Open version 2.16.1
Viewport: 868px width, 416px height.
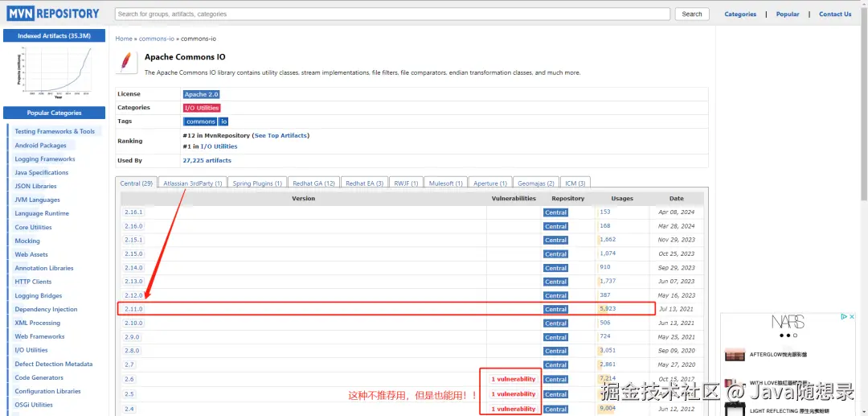point(133,212)
